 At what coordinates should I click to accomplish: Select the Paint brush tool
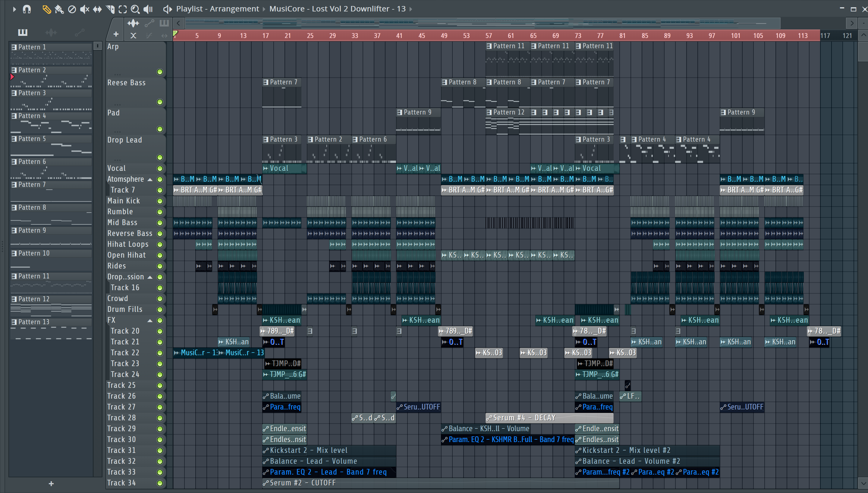coord(59,9)
